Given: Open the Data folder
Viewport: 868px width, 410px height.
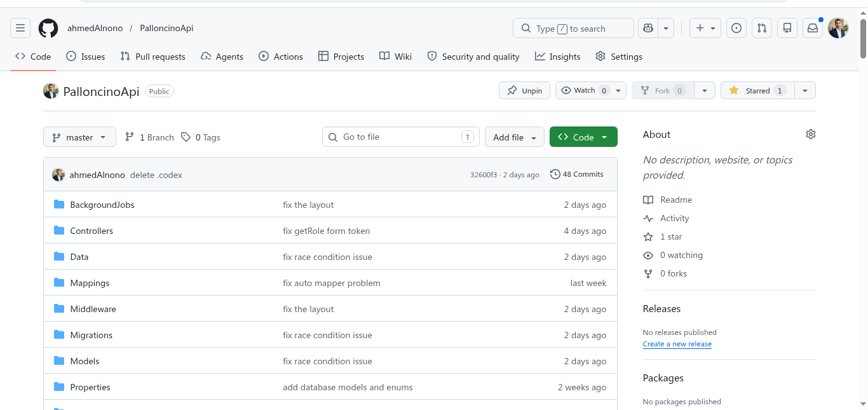Looking at the screenshot, I should 79,257.
